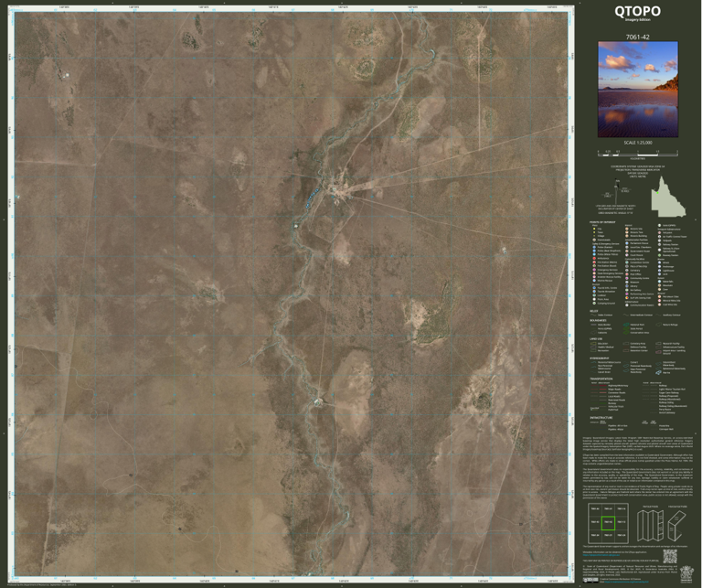Image resolution: width=702 pixels, height=588 pixels.
Task: Click the Creative Commons licence badge
Action: pyautogui.click(x=590, y=581)
